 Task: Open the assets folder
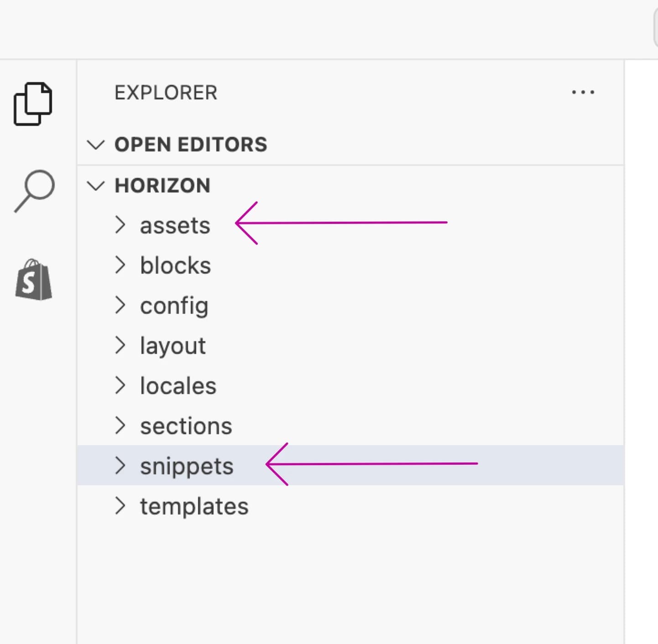(175, 225)
